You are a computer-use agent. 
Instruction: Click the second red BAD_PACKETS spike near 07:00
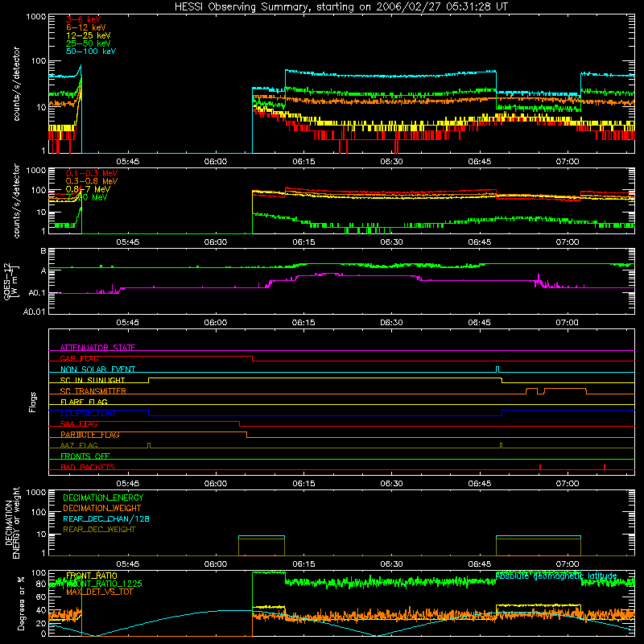point(605,467)
